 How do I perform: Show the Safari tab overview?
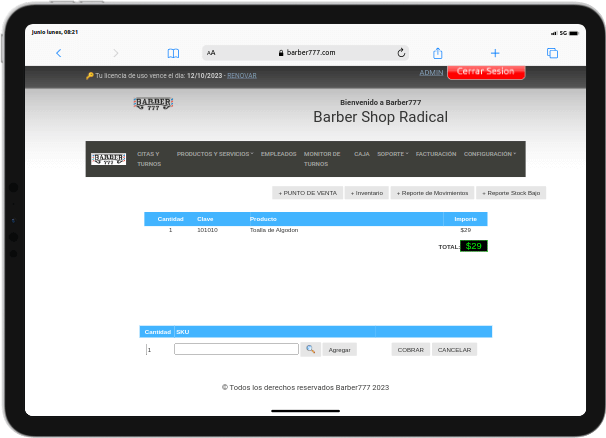click(552, 53)
